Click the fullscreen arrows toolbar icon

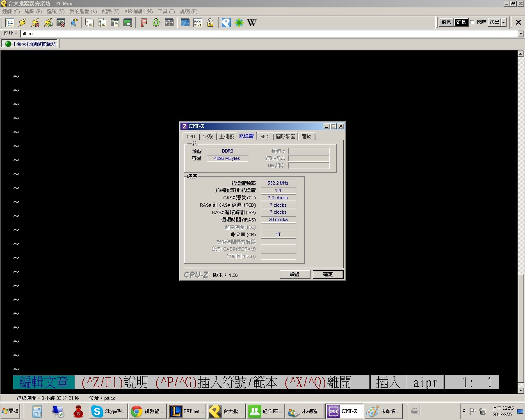169,23
